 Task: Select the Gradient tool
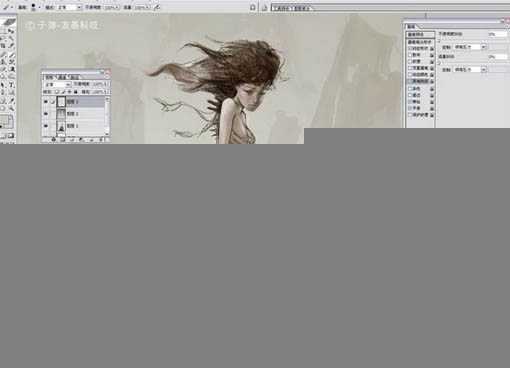(x=12, y=69)
